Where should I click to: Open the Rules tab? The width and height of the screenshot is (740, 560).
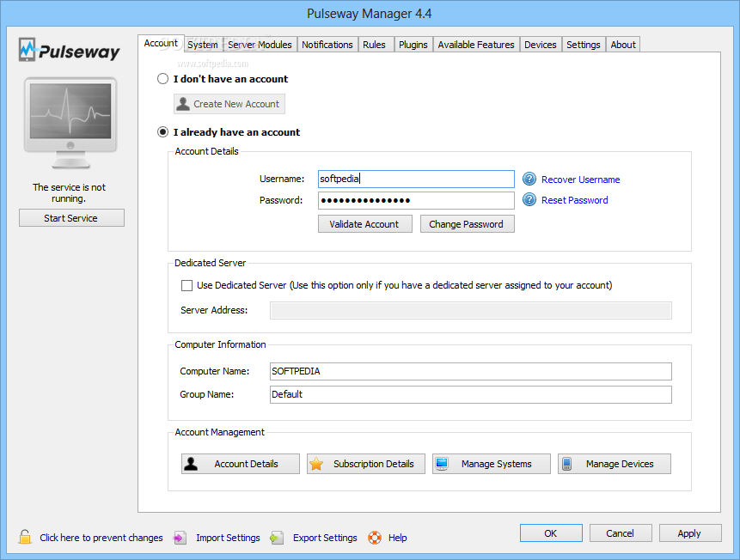[374, 45]
